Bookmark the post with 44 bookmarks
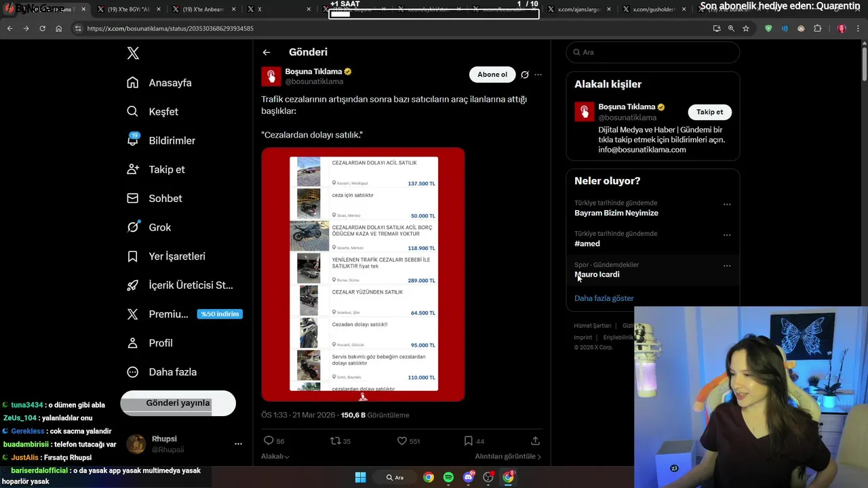 pyautogui.click(x=468, y=441)
